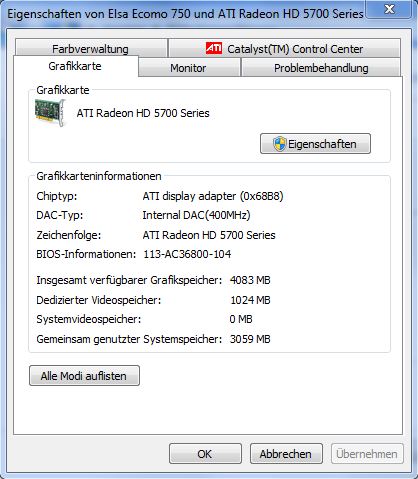Click the dialog title bar text
The width and height of the screenshot is (418, 479).
[185, 14]
